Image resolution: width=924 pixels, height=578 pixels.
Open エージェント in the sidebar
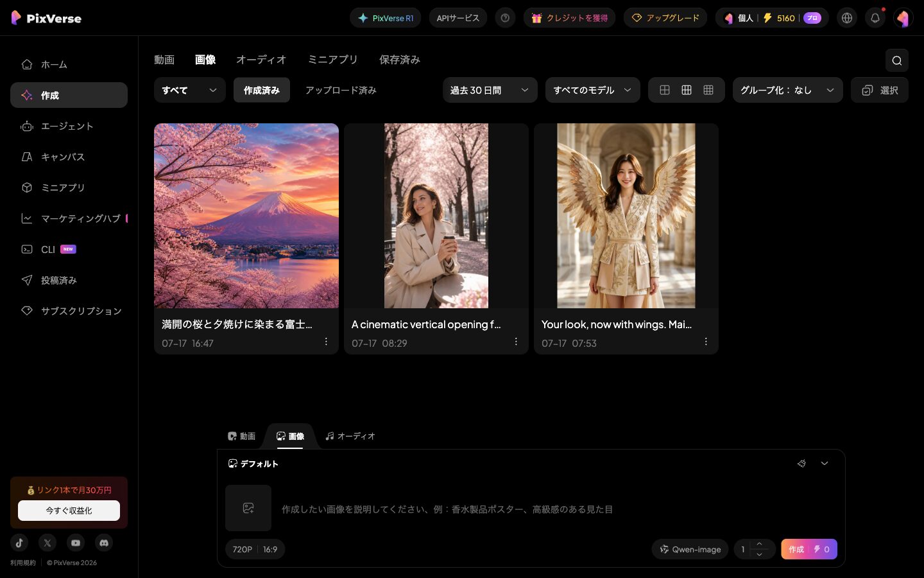click(69, 126)
